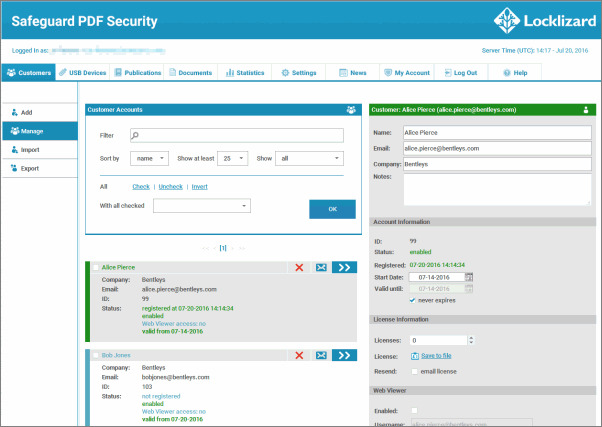The height and width of the screenshot is (427, 602).
Task: Enable the email license checkbox
Action: 414,371
